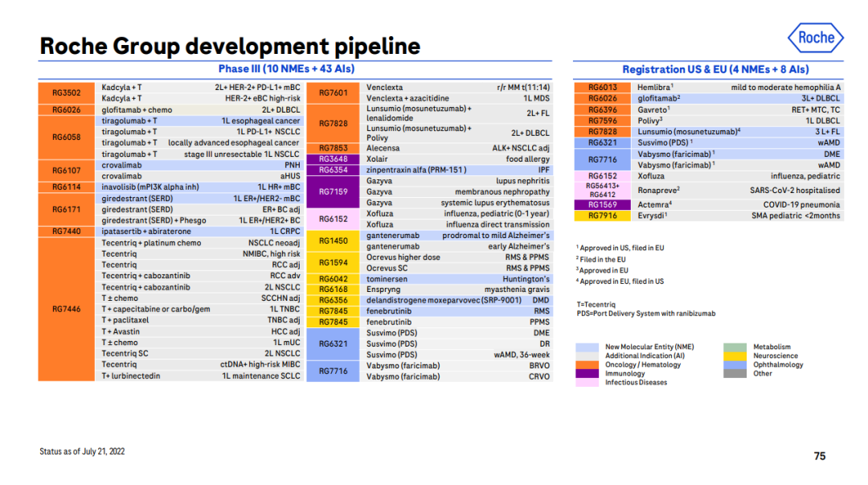The height and width of the screenshot is (485, 868).
Task: Click the 'glofitamab + chemo' row
Action: (200, 109)
